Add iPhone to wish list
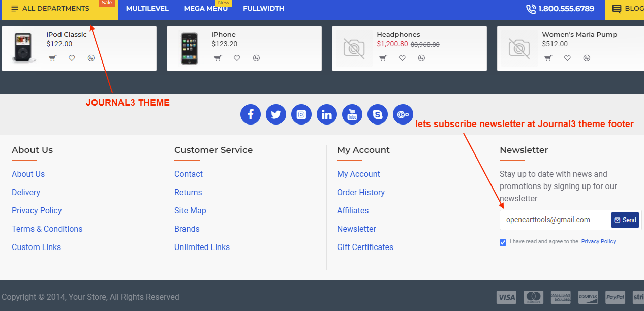Screen dimensions: 644x311 (x=237, y=58)
